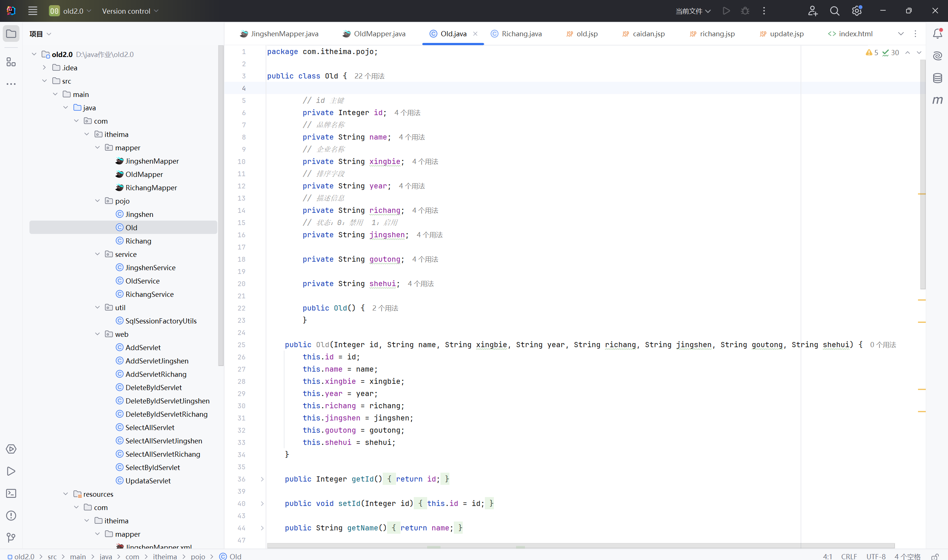Open the 当前文件 run configuration dropdown
The width and height of the screenshot is (948, 560).
coord(693,11)
